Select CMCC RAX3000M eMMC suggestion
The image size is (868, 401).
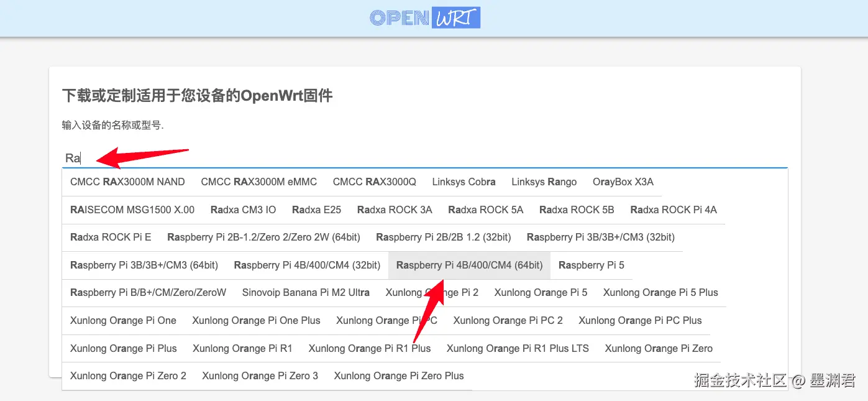(x=259, y=182)
